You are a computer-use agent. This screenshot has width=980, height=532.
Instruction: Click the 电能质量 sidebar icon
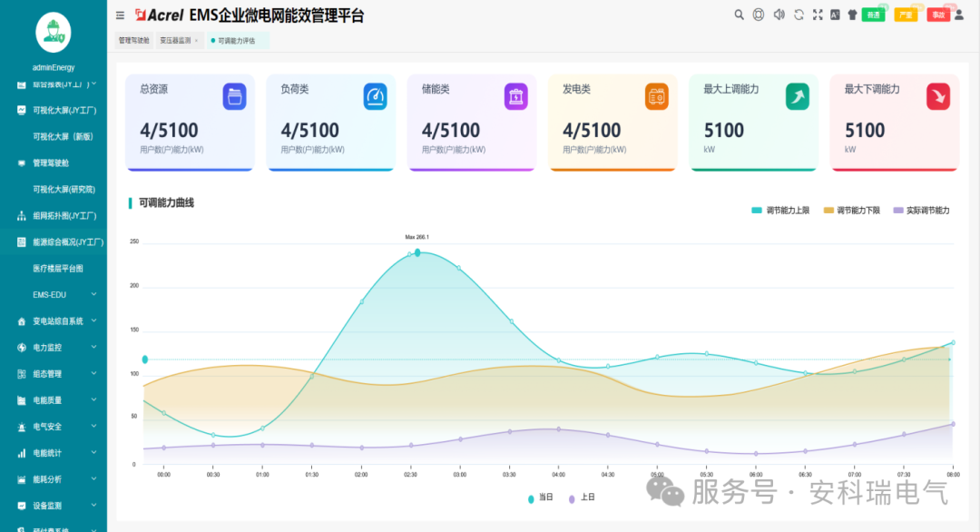[21, 399]
